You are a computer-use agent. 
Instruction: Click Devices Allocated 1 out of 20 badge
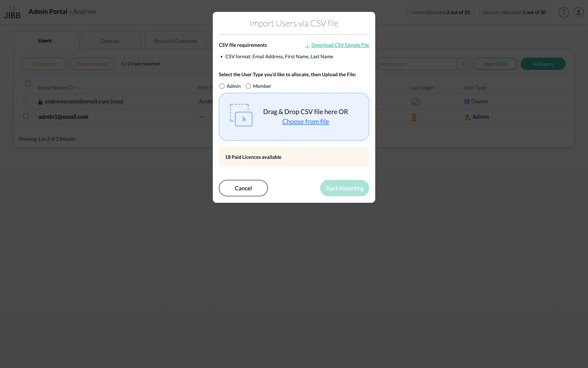(514, 12)
